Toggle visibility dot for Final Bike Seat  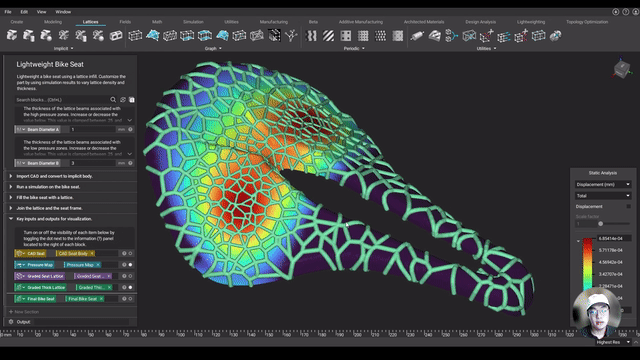click(131, 299)
